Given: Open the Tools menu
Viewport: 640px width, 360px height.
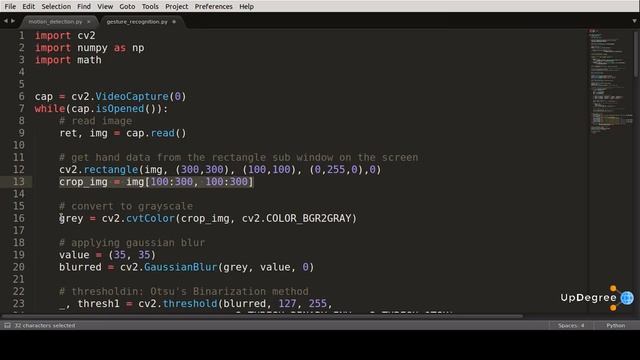Looking at the screenshot, I should [x=150, y=7].
